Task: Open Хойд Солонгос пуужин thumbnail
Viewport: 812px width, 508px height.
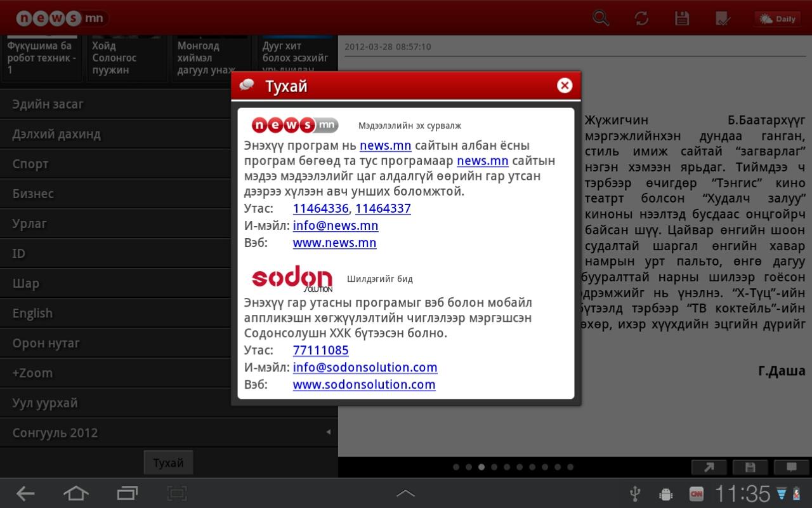Action: pos(127,58)
